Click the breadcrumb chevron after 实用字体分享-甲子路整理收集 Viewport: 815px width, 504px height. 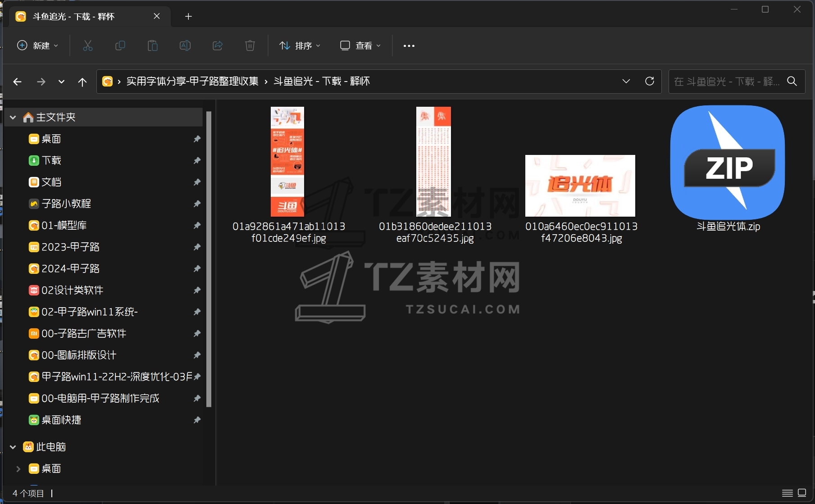[266, 82]
